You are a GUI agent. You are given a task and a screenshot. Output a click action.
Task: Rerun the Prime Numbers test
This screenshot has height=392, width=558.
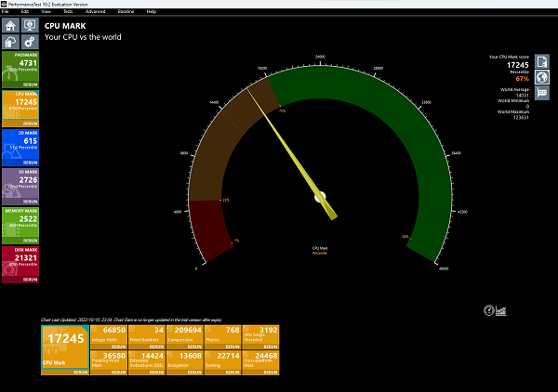click(156, 346)
